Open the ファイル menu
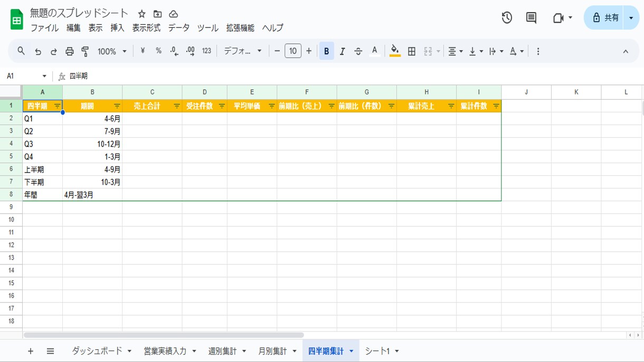The width and height of the screenshot is (644, 362). [x=44, y=28]
